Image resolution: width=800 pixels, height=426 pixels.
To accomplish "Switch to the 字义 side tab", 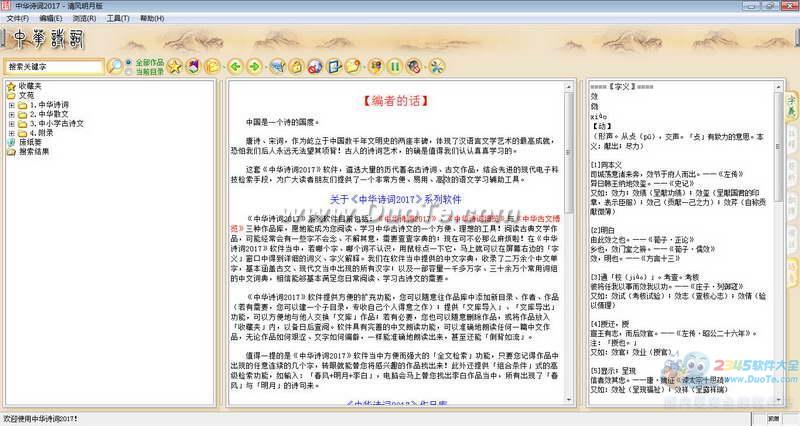I will pyautogui.click(x=791, y=105).
